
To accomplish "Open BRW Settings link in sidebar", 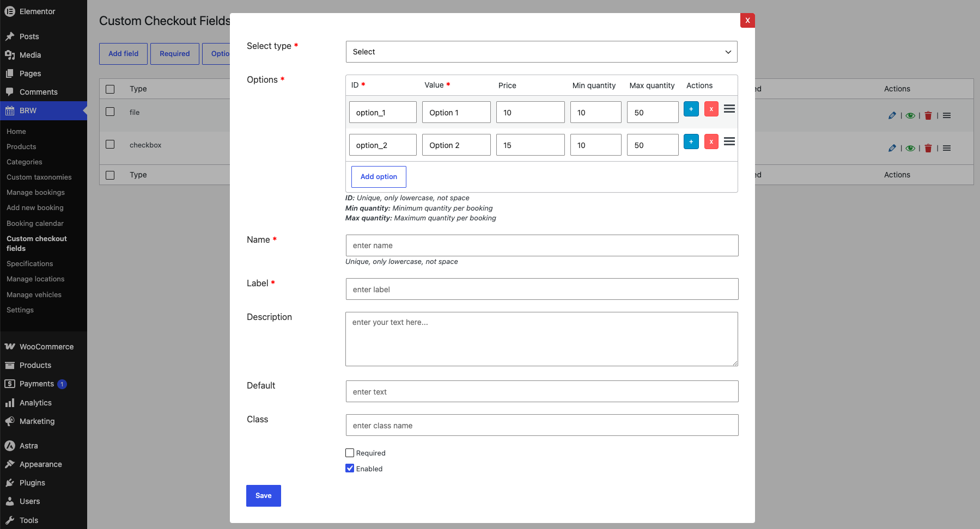I will coord(20,310).
